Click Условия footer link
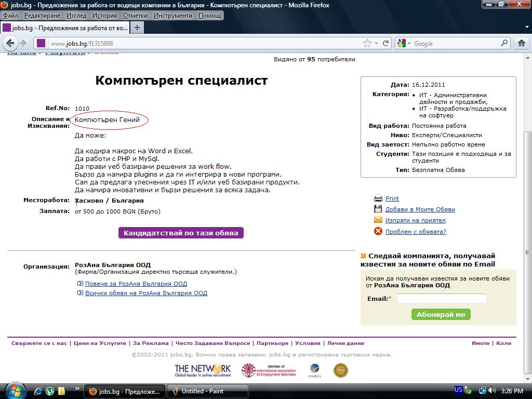The height and width of the screenshot is (399, 532). 308,343
